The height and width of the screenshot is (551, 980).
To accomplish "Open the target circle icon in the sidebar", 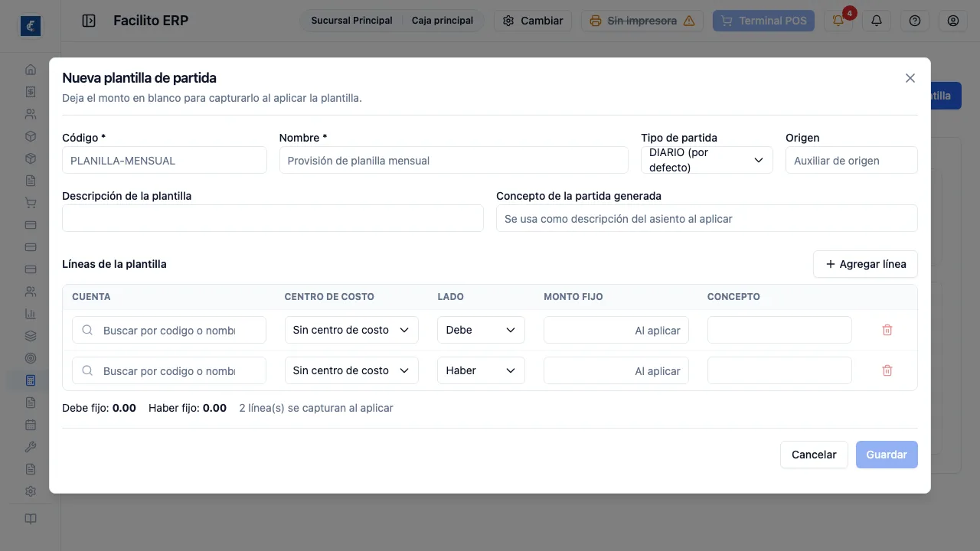I will click(31, 358).
